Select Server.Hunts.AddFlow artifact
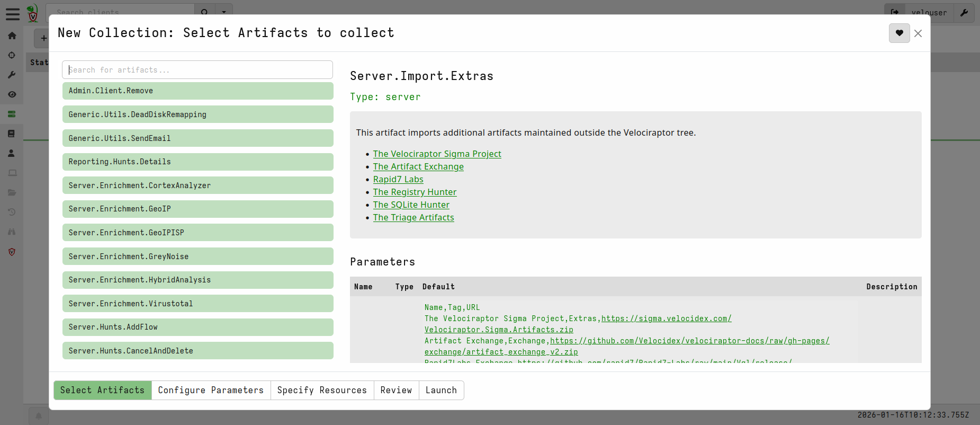Viewport: 980px width, 425px height. (x=197, y=327)
